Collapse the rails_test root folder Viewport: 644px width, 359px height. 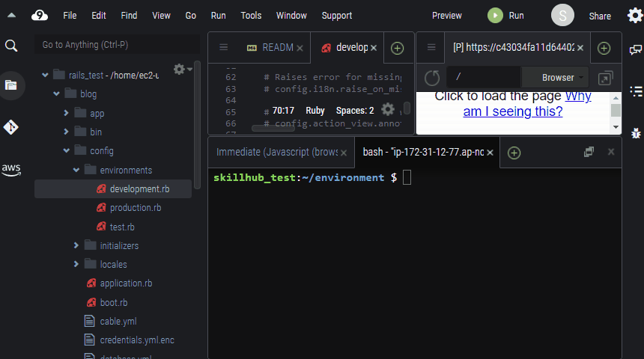[x=45, y=75]
